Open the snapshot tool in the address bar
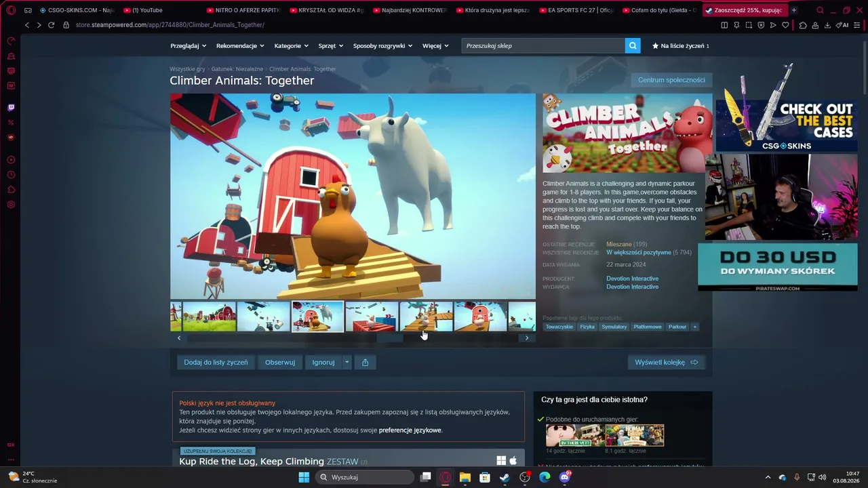The height and width of the screenshot is (488, 868). tap(749, 25)
